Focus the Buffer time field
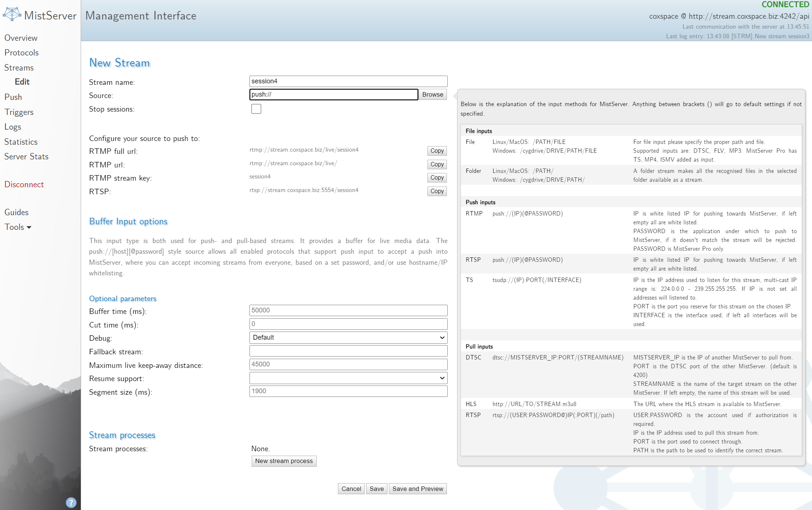 click(x=348, y=310)
